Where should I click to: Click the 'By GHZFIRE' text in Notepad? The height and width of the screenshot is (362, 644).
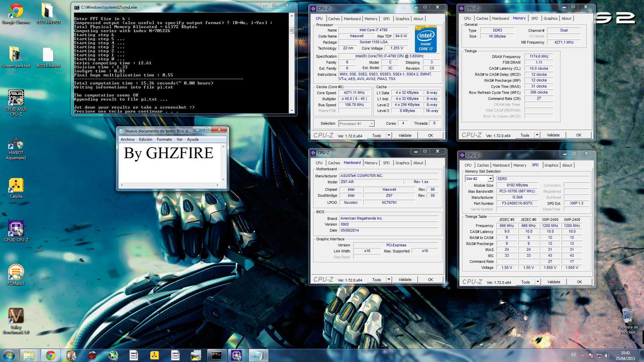coord(168,153)
